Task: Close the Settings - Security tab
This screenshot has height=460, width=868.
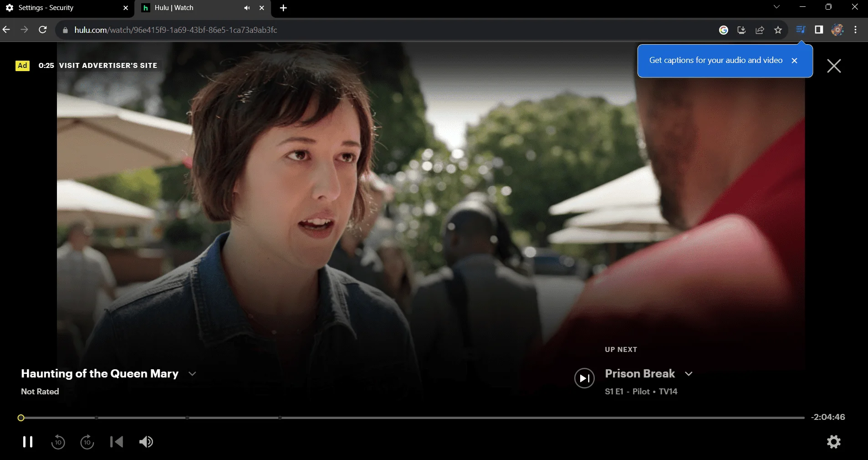Action: [126, 8]
